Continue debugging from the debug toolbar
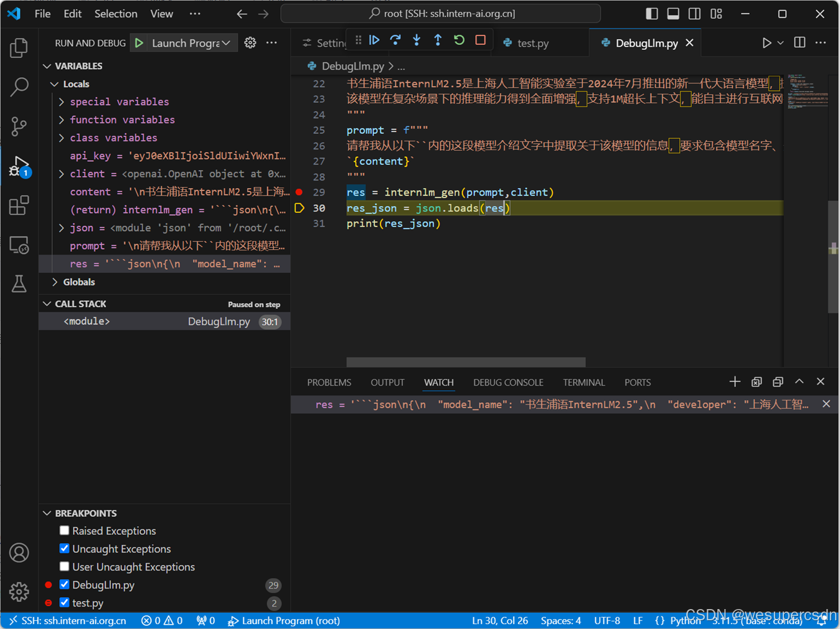The height and width of the screenshot is (629, 840). (x=374, y=40)
